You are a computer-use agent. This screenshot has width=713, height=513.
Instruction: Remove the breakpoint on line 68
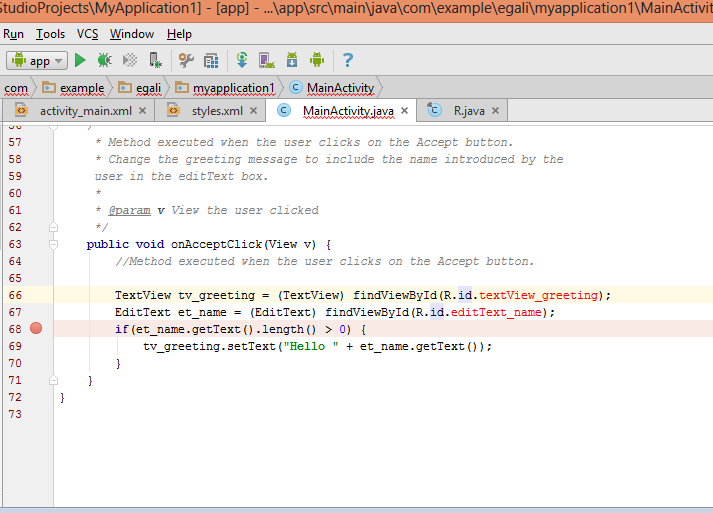point(36,328)
